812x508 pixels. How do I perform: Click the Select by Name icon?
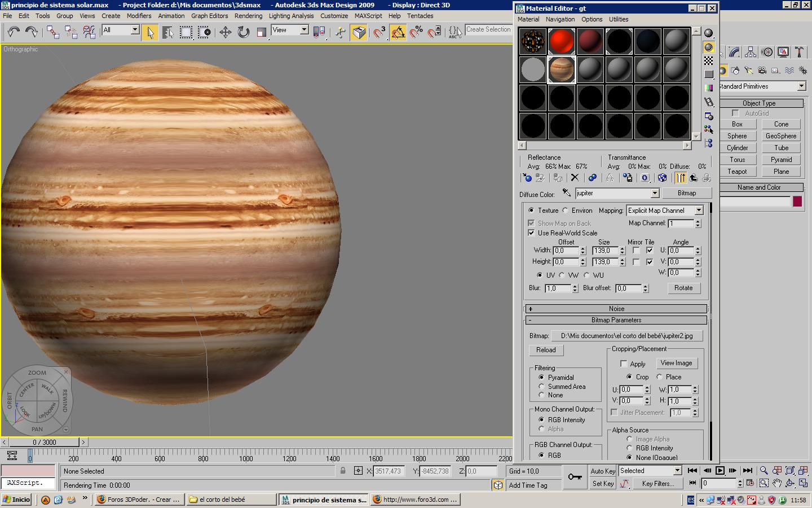point(167,32)
